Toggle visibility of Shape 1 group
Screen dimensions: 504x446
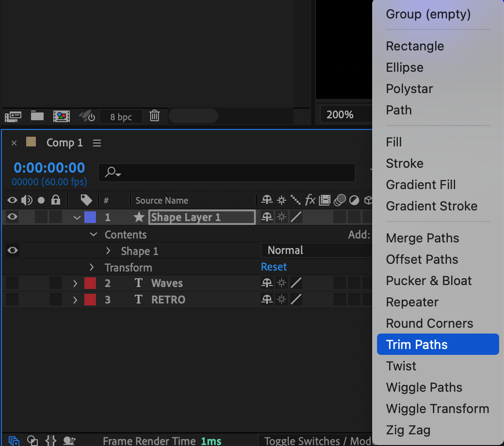13,250
